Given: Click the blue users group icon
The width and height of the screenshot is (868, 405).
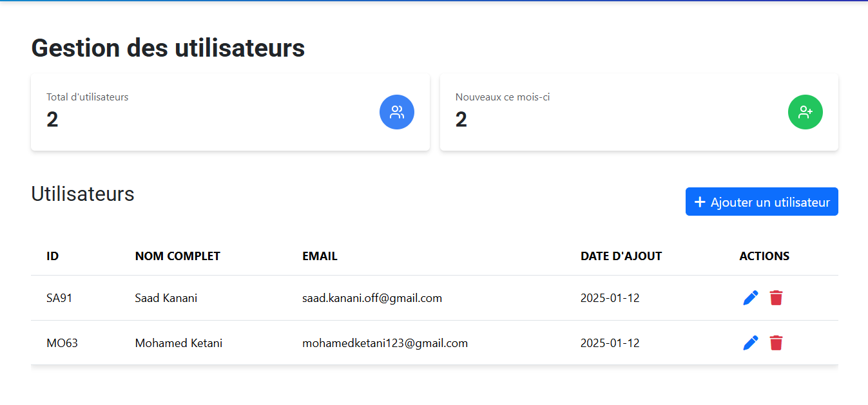Looking at the screenshot, I should click(x=397, y=112).
